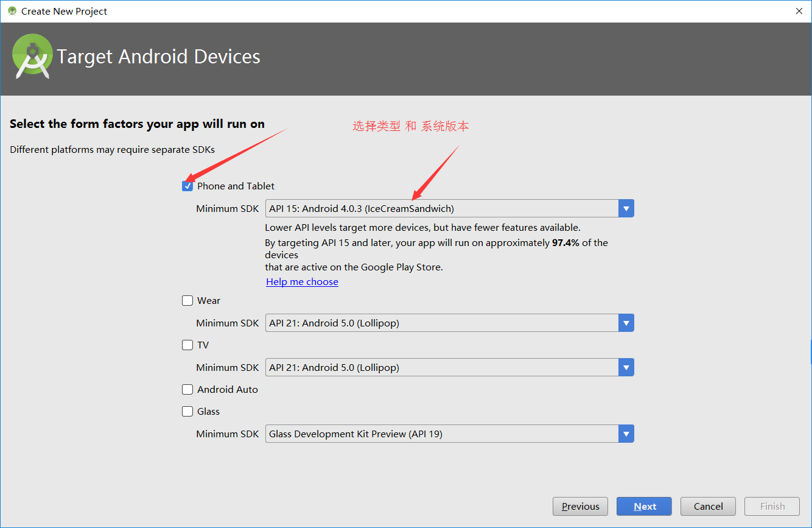Click Wear's API 21 Lollipop combo box

coord(449,323)
